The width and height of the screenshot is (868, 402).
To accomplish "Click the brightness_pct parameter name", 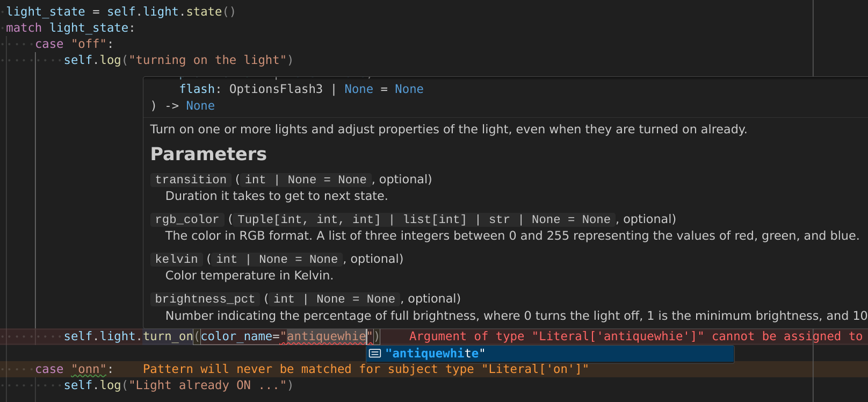I will click(x=205, y=299).
